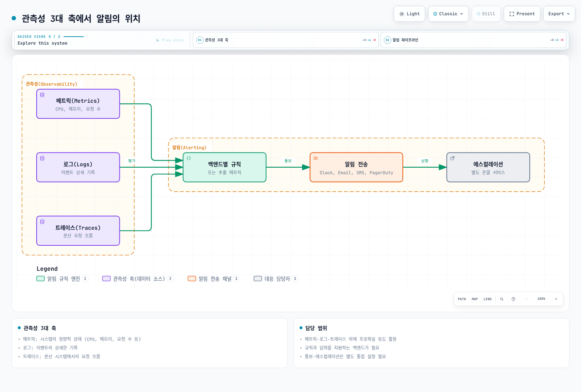Click the 평가 edge label
Viewport: 581px width, 392px height.
[131, 161]
